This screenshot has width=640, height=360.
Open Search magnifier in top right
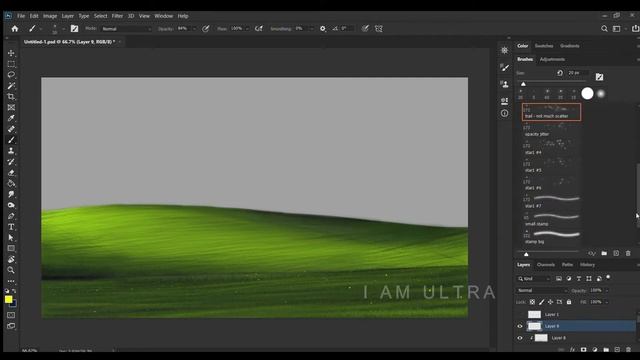(604, 29)
